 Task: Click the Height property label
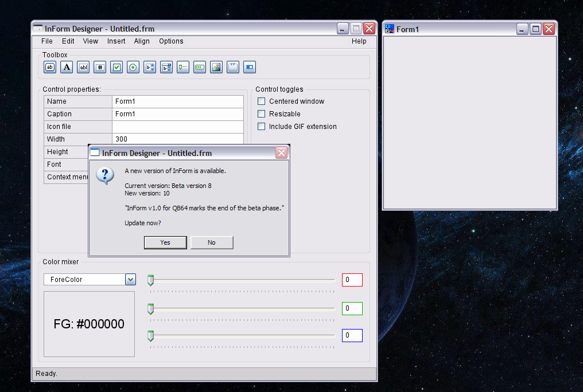coord(57,152)
